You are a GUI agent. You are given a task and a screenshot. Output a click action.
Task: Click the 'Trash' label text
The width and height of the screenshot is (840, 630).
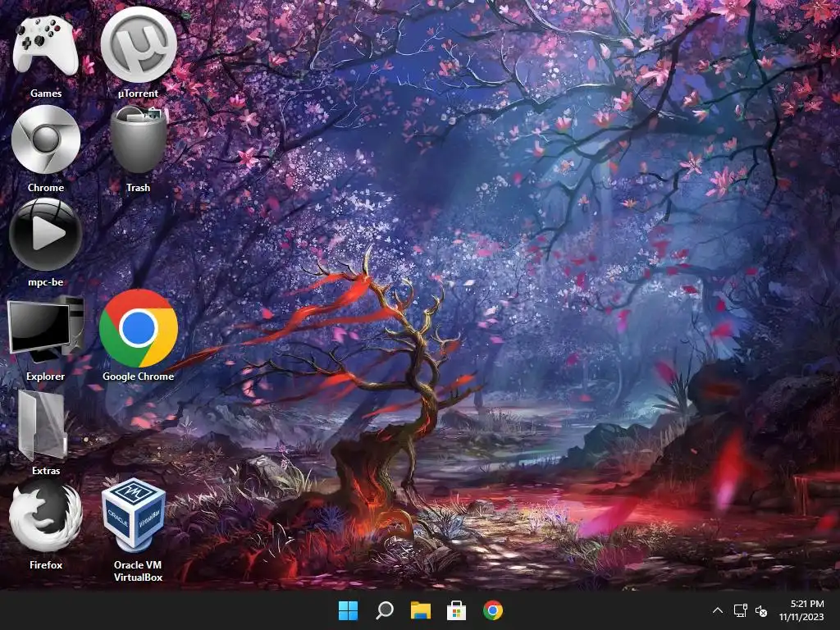[138, 188]
